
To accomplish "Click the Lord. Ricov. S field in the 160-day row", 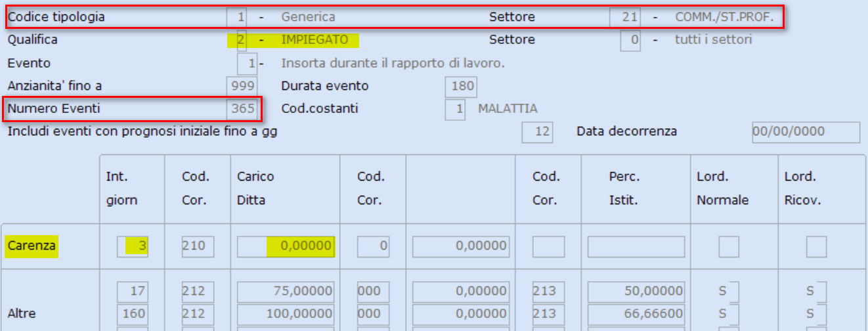I will pyautogui.click(x=816, y=313).
